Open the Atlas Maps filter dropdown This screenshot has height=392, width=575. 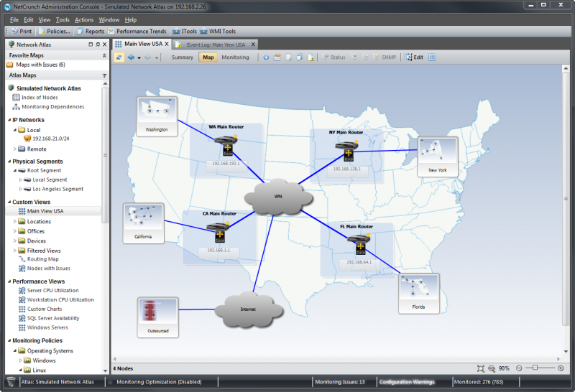point(104,75)
